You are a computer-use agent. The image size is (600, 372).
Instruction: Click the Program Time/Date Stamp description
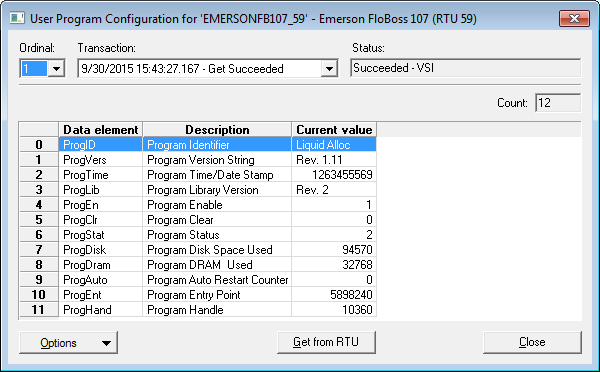[x=217, y=175]
